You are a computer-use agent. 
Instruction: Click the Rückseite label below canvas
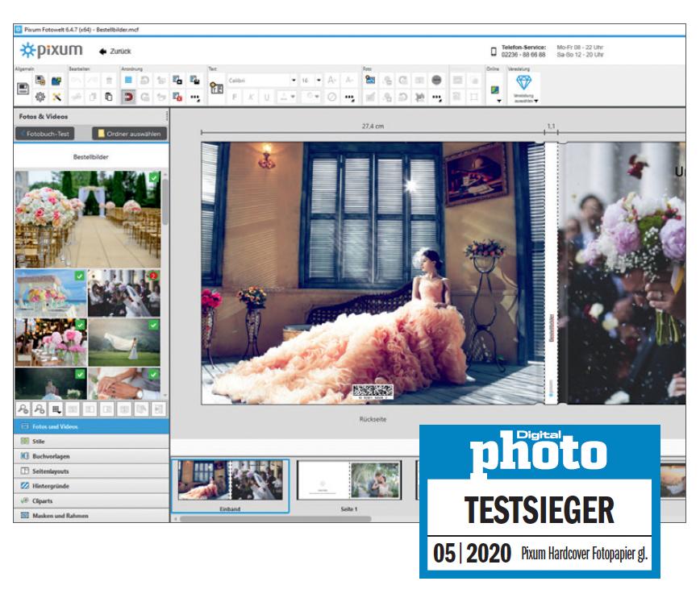373,419
